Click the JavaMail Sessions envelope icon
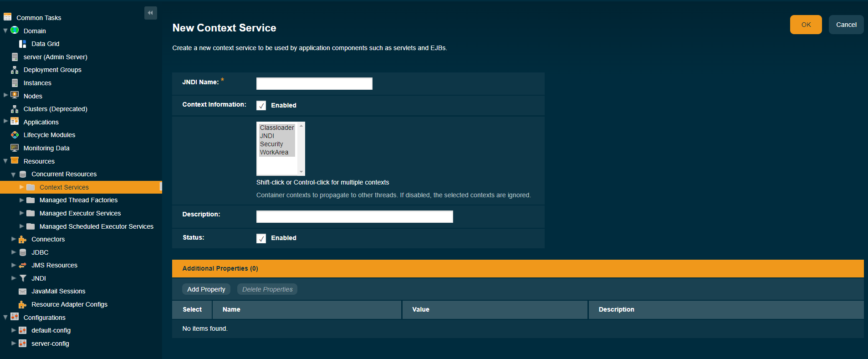 coord(22,291)
